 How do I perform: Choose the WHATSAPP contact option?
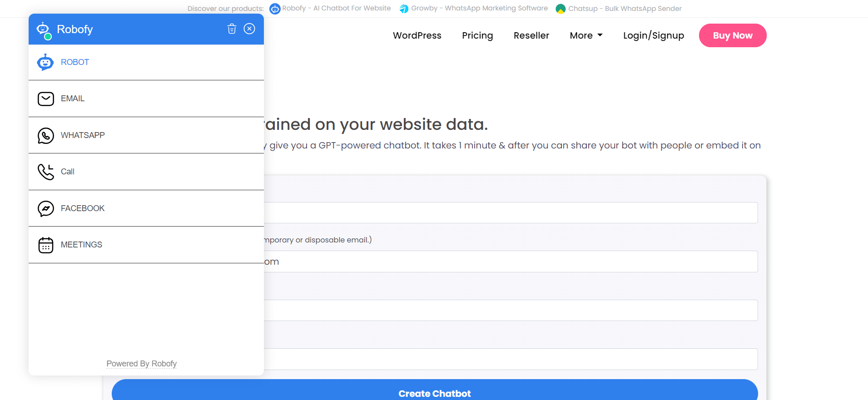tap(146, 135)
